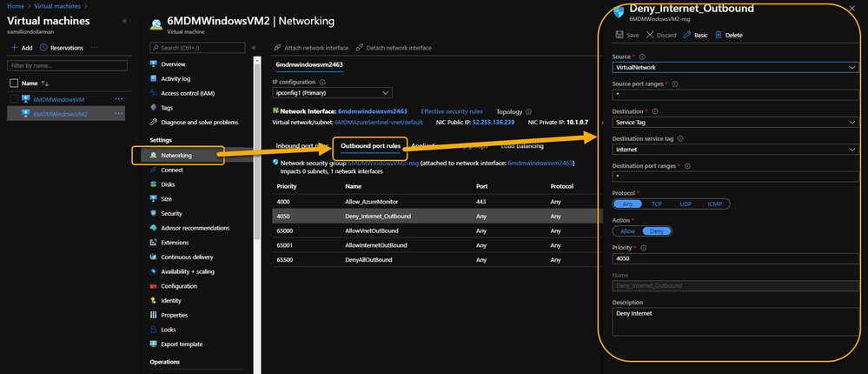Select TCP protocol option
The width and height of the screenshot is (868, 374).
[657, 204]
